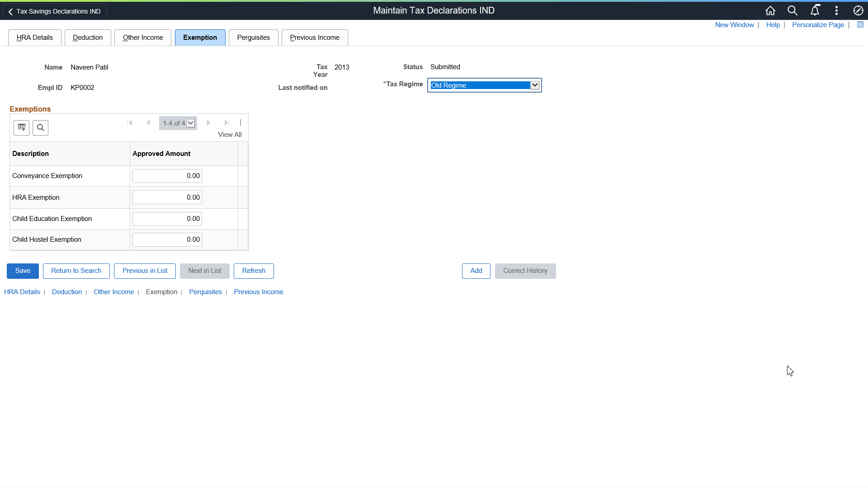
Task: Click the Return to Search button
Action: 76,271
